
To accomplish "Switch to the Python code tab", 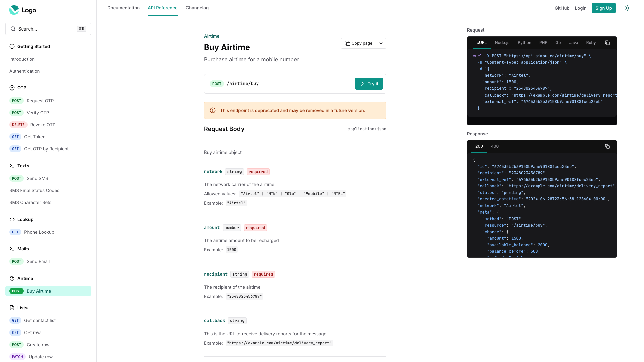I will pos(524,43).
